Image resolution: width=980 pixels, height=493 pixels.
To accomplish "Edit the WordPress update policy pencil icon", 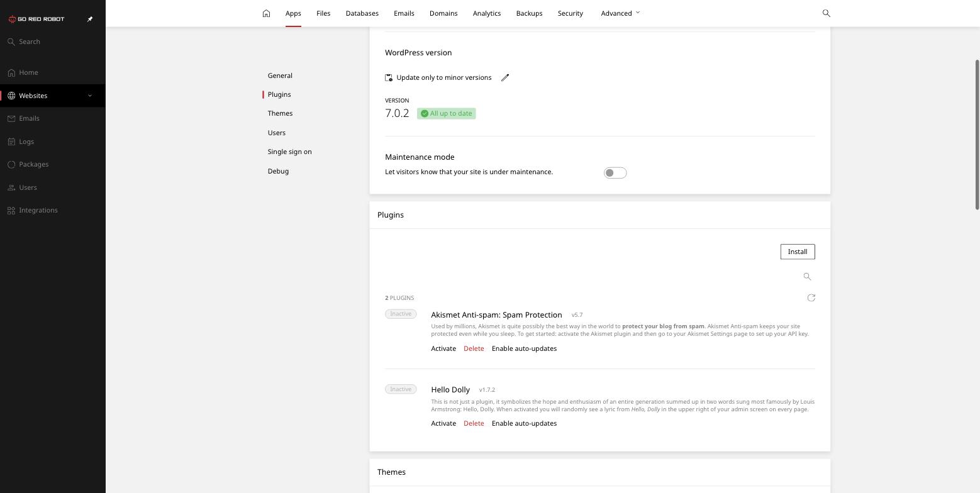I will [x=505, y=77].
